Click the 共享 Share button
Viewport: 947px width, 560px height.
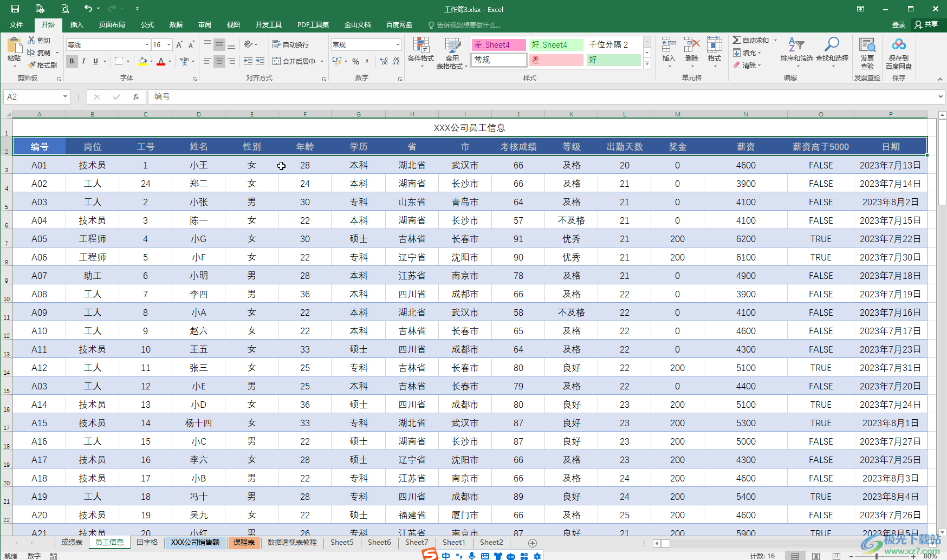[x=926, y=24]
